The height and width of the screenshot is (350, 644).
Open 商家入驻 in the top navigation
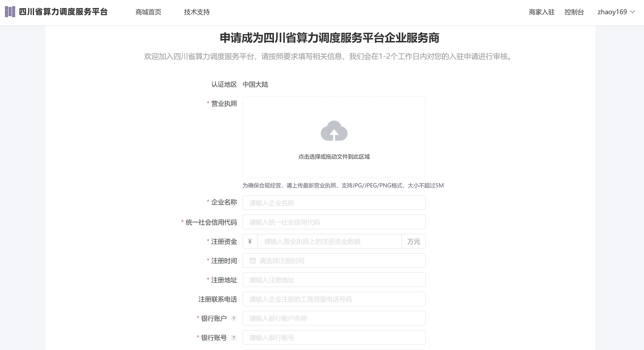click(x=542, y=12)
